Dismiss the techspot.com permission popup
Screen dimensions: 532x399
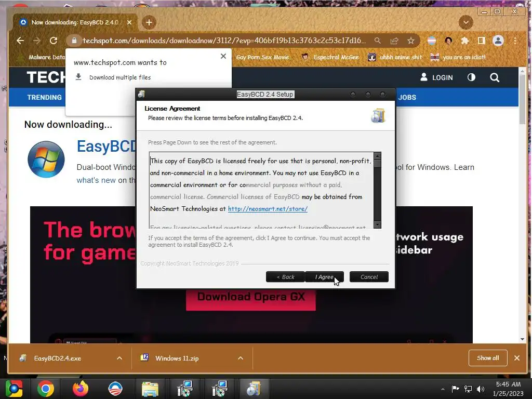(x=223, y=56)
